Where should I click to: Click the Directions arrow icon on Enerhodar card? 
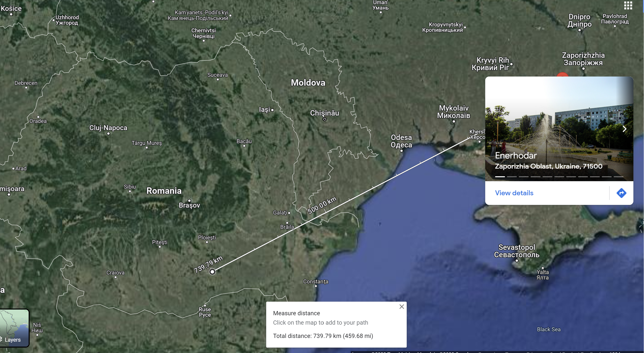point(621,193)
